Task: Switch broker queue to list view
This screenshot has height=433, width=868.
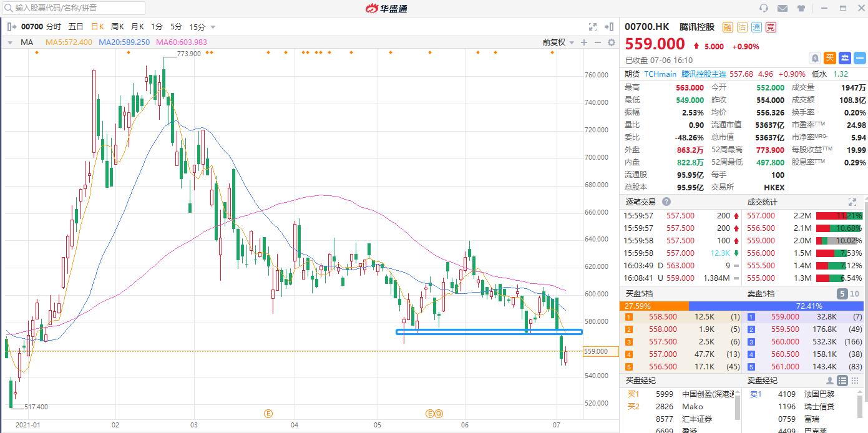Action: [x=842, y=381]
